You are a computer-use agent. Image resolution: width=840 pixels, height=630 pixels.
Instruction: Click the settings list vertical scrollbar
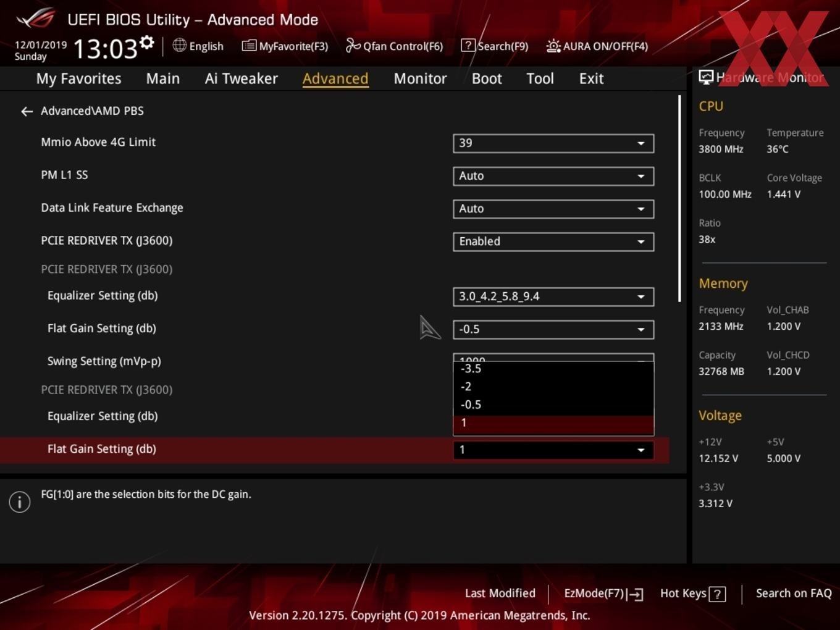(680, 198)
